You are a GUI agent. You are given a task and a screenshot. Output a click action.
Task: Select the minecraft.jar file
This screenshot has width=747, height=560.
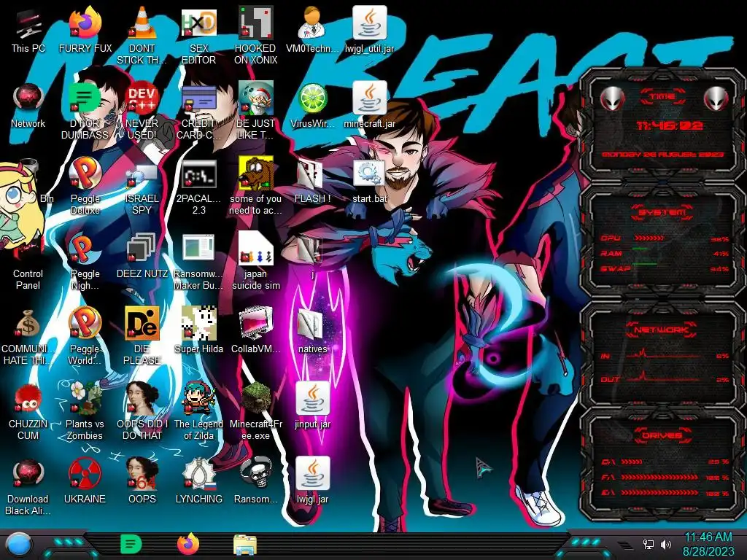[x=369, y=105]
